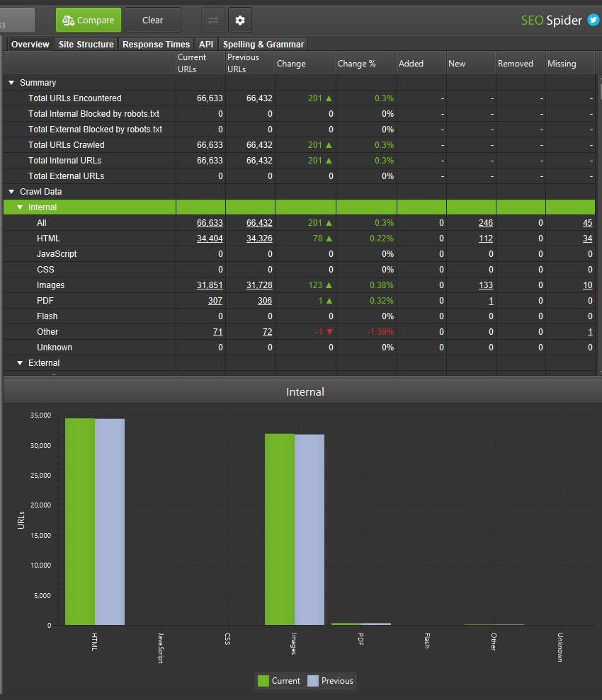
Task: Select the HTML row
Action: point(299,239)
